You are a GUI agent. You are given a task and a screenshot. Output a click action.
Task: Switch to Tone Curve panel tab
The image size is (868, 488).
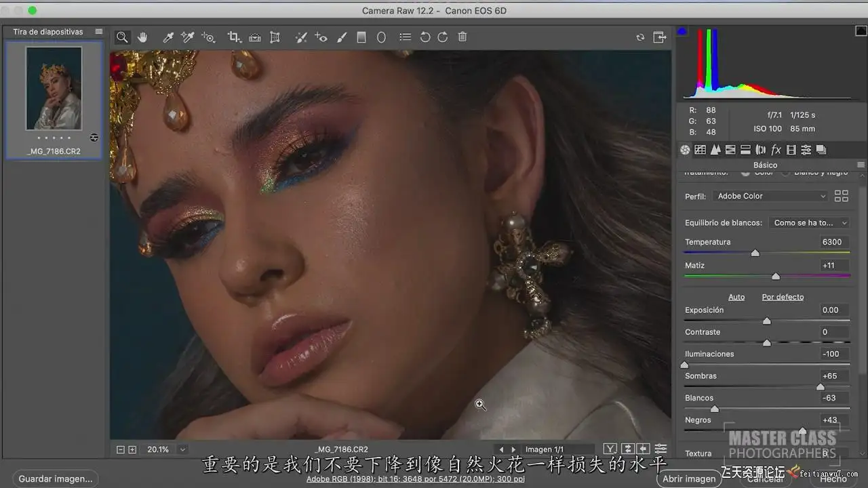(x=701, y=150)
